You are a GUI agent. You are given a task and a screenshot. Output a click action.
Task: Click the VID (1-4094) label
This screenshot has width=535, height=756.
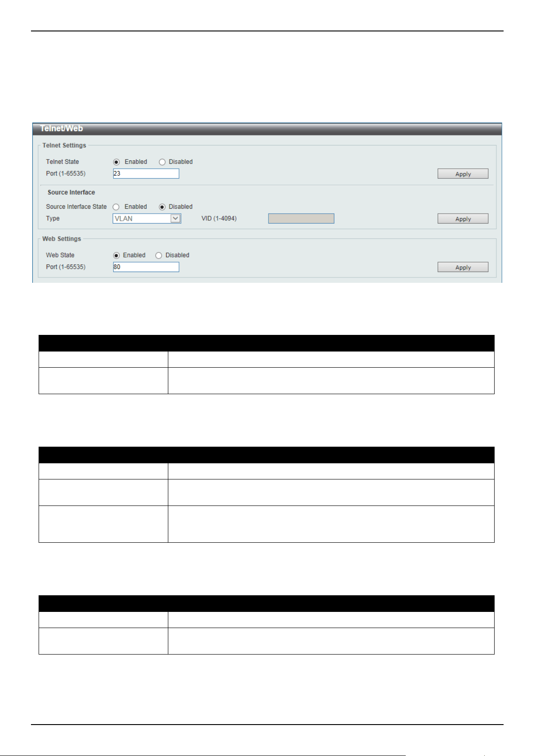tap(219, 219)
